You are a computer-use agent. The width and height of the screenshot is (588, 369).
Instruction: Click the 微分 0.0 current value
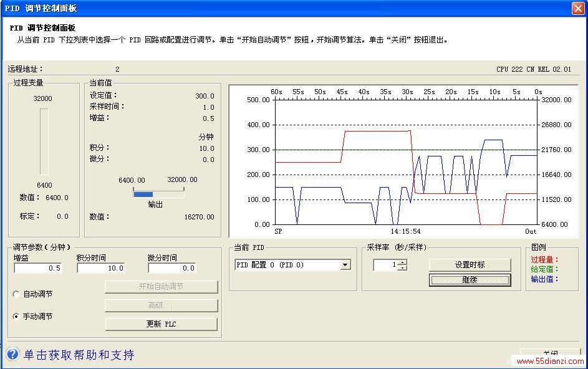coord(208,160)
